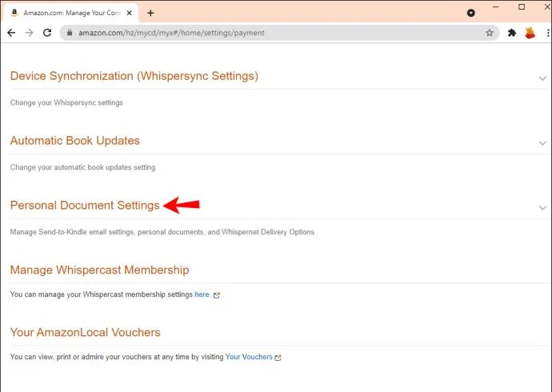552x392 pixels.
Task: Expand the Automatic Book Updates chevron
Action: click(x=542, y=143)
